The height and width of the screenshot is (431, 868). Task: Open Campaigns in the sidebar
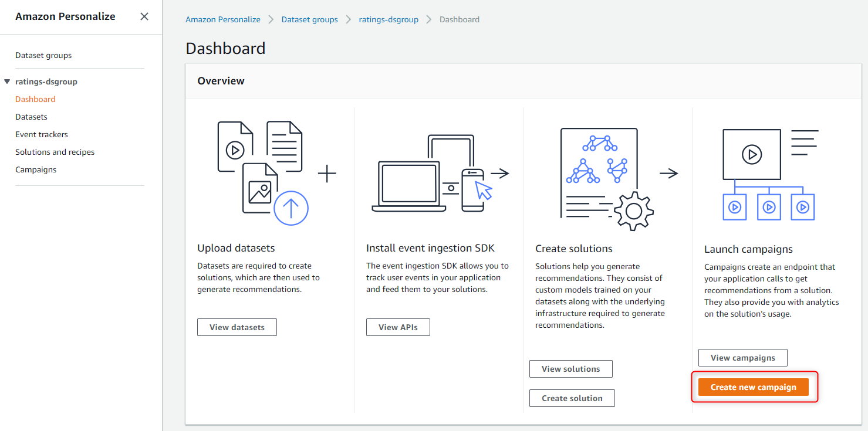pyautogui.click(x=36, y=169)
